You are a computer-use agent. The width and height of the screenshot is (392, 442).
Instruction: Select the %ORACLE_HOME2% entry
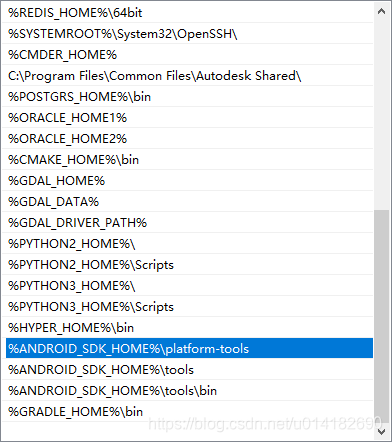188,138
